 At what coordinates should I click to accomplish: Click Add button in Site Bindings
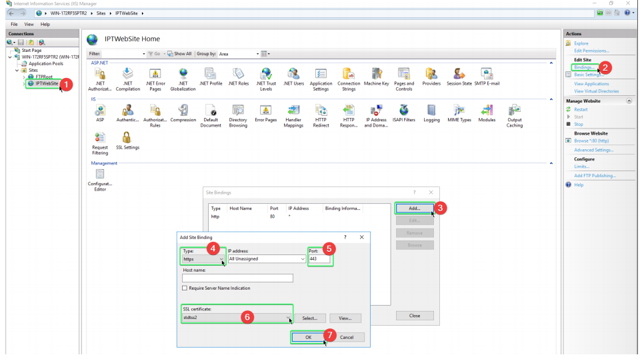click(415, 208)
